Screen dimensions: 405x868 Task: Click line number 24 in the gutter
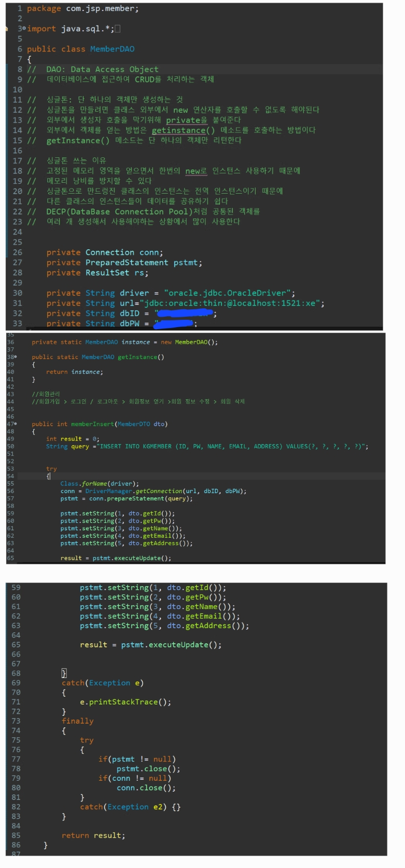[18, 232]
